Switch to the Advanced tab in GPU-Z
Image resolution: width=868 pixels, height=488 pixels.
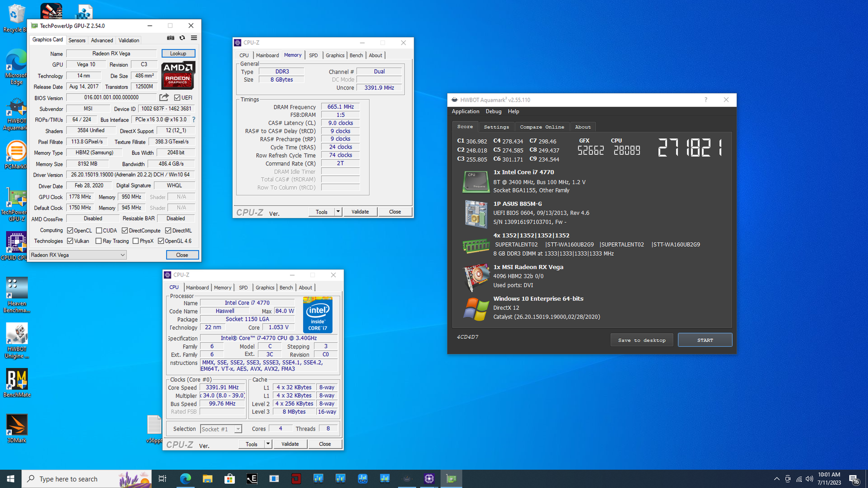pyautogui.click(x=102, y=40)
